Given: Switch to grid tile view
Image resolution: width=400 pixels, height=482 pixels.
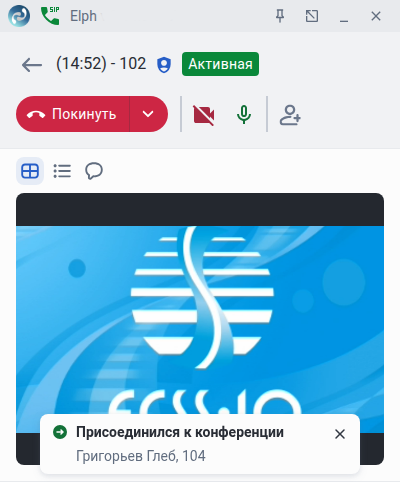Looking at the screenshot, I should pos(30,171).
